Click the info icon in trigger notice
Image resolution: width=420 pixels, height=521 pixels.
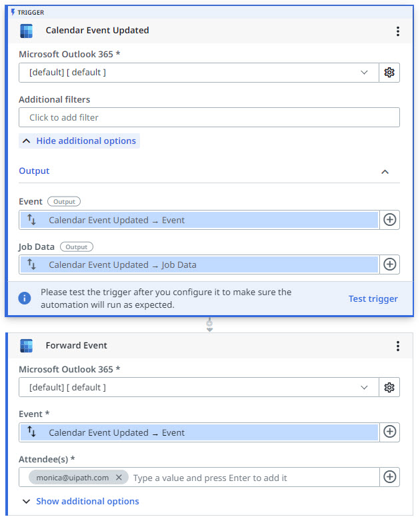pyautogui.click(x=25, y=298)
